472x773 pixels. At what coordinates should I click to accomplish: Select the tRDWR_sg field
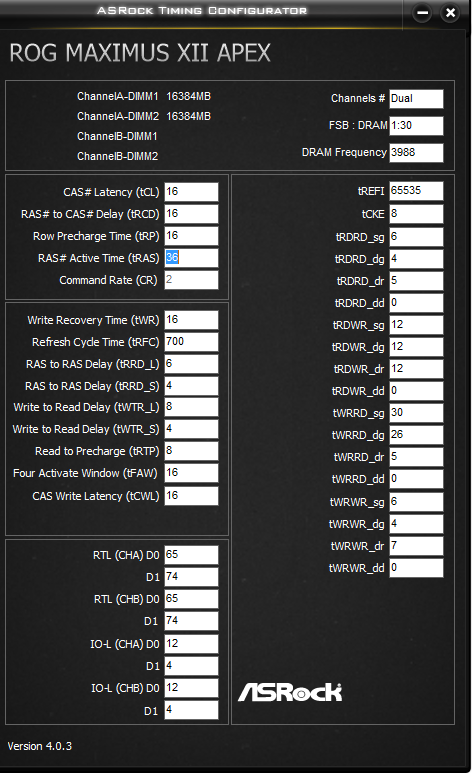(x=416, y=325)
